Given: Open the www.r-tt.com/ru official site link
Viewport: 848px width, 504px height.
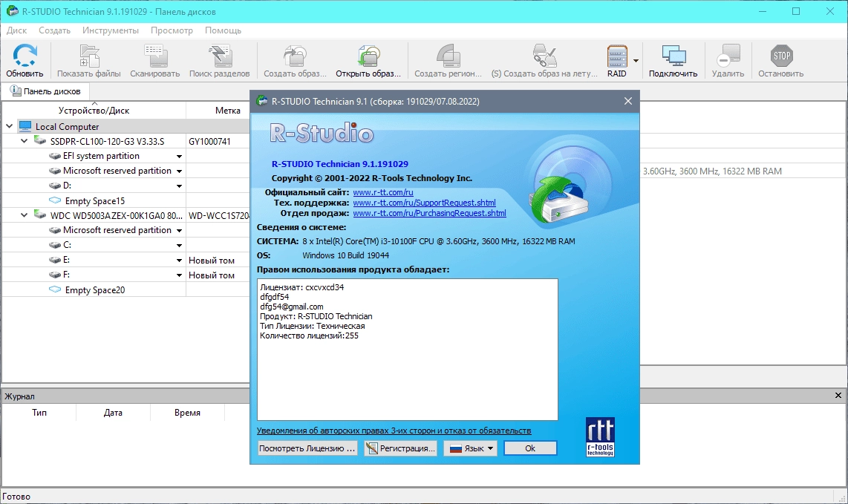Looking at the screenshot, I should click(x=383, y=192).
